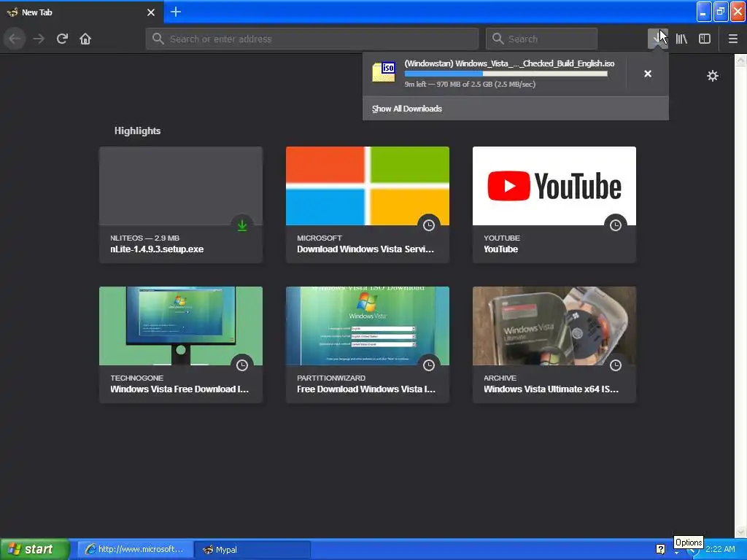Go forward with the forward arrow
747x560 pixels.
(x=39, y=39)
